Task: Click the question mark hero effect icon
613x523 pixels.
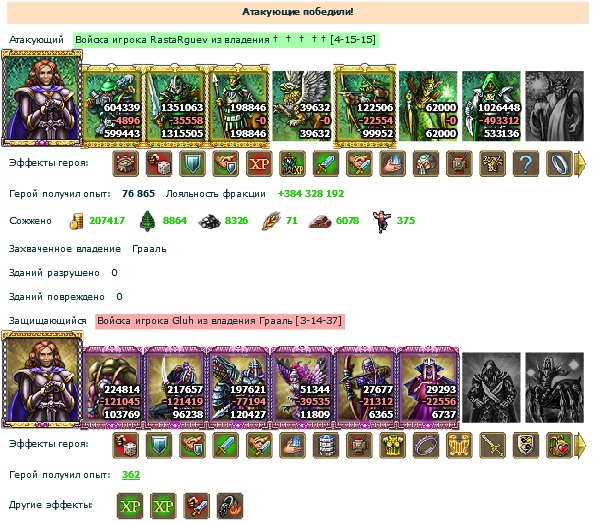Action: 526,163
